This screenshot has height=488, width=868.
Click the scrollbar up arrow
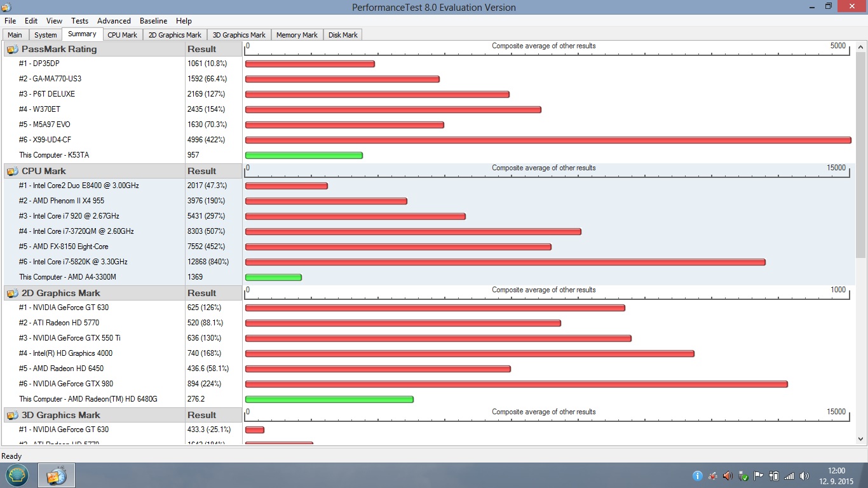(x=861, y=48)
